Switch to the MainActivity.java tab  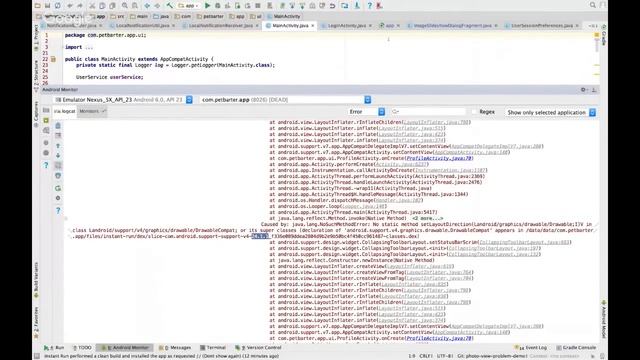point(290,25)
